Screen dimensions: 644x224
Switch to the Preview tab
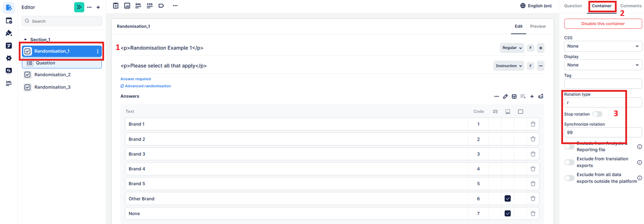click(538, 26)
